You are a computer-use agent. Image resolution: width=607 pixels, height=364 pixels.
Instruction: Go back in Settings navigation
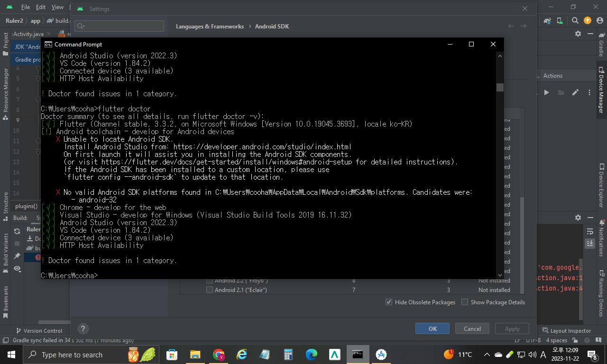tap(511, 27)
